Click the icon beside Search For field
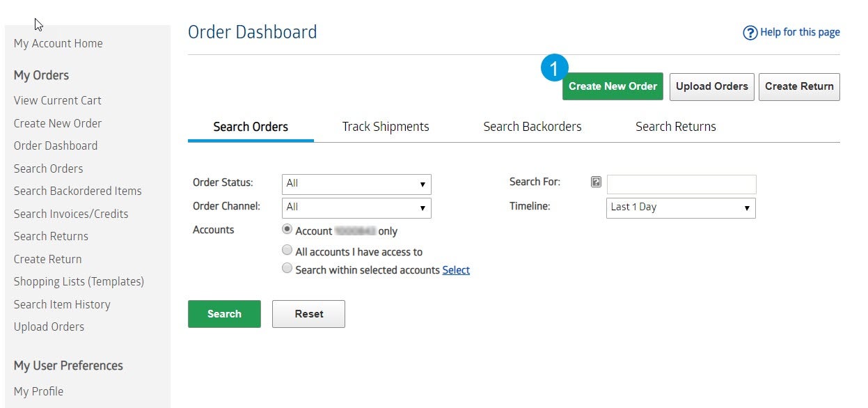Screen dimensions: 868x408 (596, 182)
